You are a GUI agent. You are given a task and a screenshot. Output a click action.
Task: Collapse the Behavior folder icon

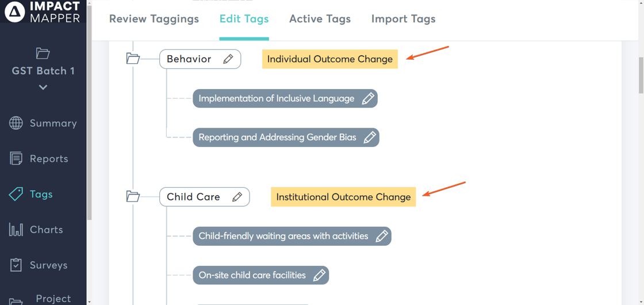[x=133, y=59]
